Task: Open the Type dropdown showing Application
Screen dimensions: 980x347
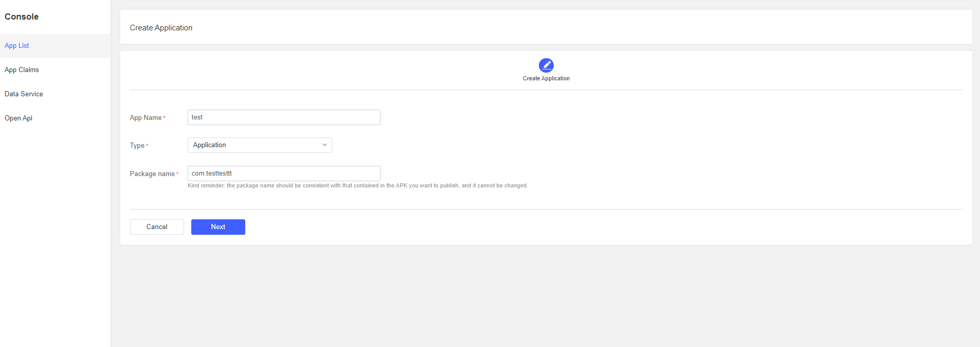Action: [x=259, y=145]
